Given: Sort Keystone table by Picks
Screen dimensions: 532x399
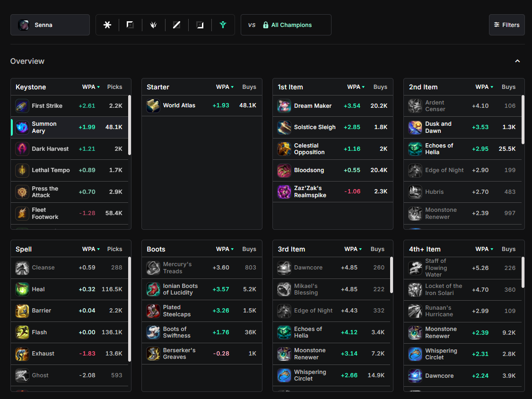Looking at the screenshot, I should [x=115, y=87].
